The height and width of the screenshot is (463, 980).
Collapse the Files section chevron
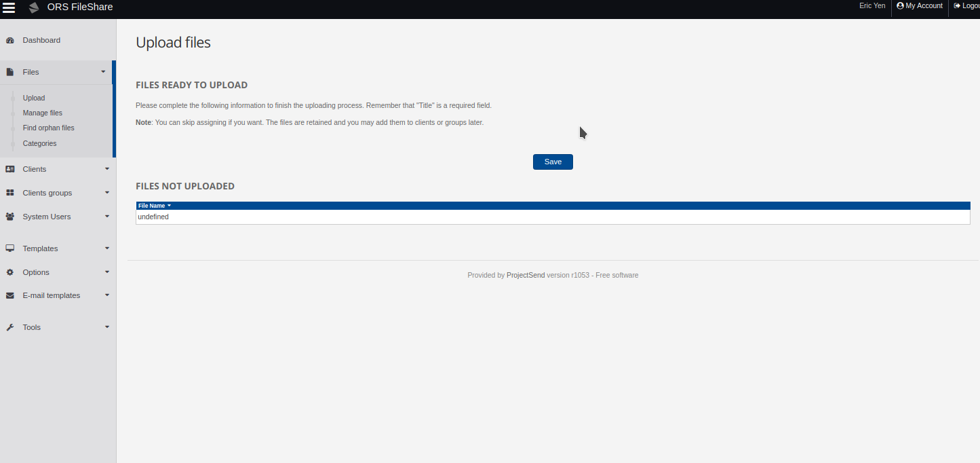103,71
